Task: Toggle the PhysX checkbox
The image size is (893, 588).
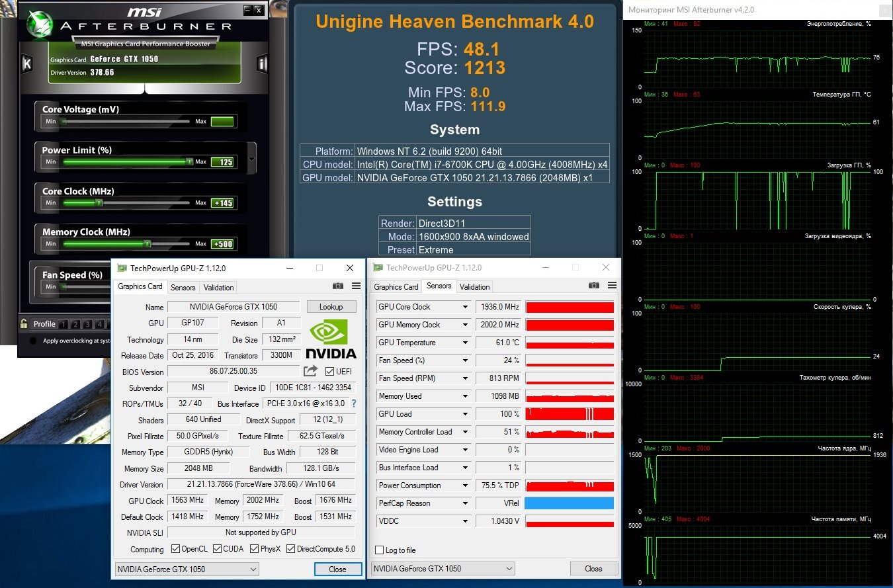Action: coord(253,549)
